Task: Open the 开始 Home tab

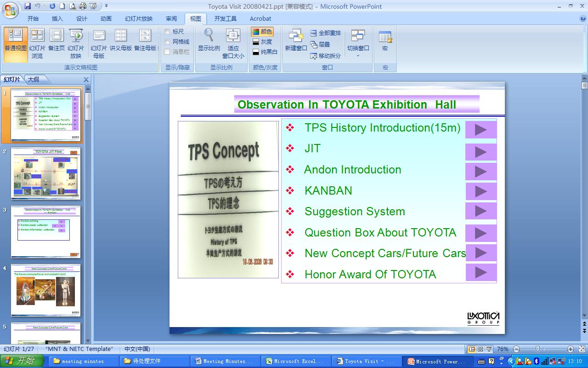Action: point(33,19)
